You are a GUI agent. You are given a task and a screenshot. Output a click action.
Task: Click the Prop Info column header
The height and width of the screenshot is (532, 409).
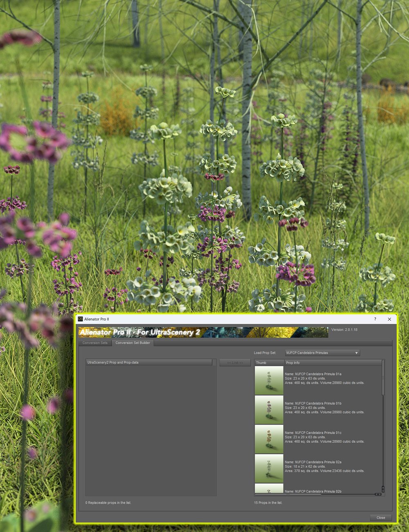point(292,363)
